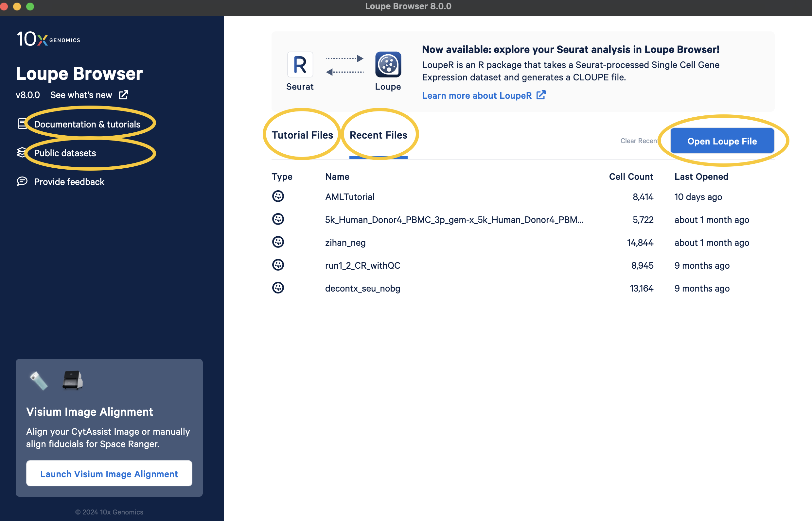Viewport: 812px width, 521px height.
Task: Click v8.0.0 version label
Action: [28, 95]
